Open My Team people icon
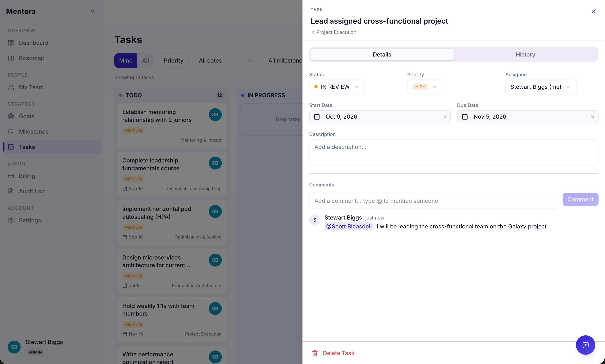Screen dimensions: 605x364 (11, 87)
